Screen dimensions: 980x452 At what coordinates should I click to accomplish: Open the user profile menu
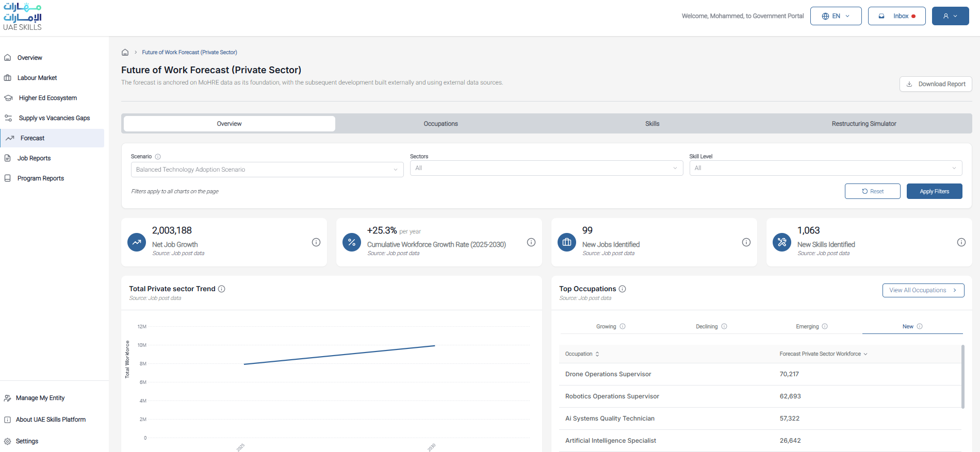click(x=950, y=16)
